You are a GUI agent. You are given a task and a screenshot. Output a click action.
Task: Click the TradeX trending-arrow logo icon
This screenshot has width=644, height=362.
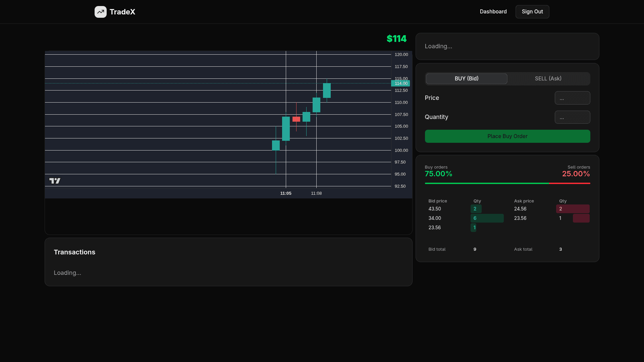pyautogui.click(x=101, y=12)
